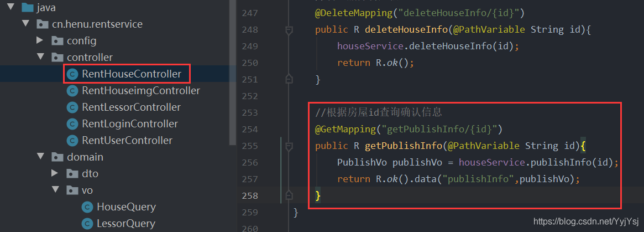Click the @GetMapping annotation
This screenshot has width=644, height=232.
(345, 129)
